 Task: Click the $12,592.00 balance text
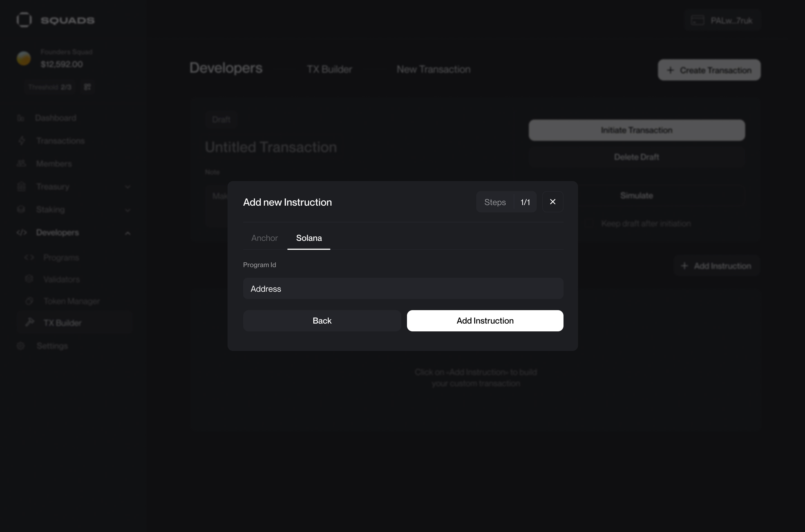tap(62, 64)
